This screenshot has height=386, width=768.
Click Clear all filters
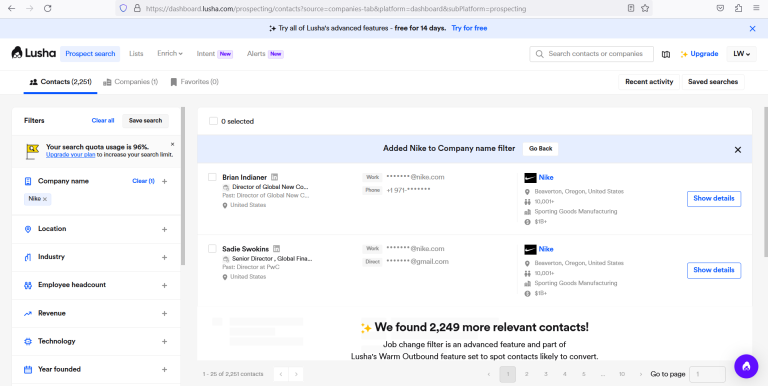pos(103,121)
